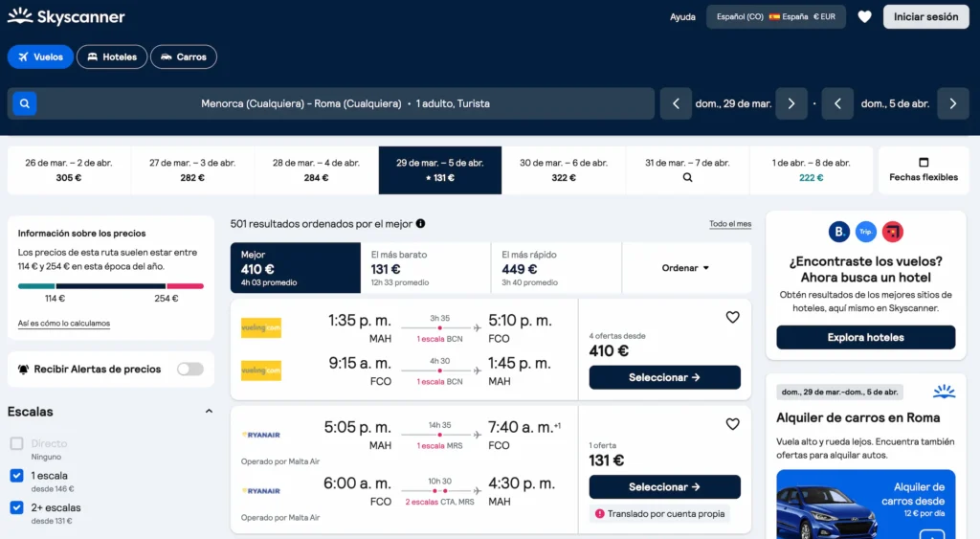This screenshot has width=980, height=539.
Task: Click the blue search magnifier icon
Action: coord(24,103)
